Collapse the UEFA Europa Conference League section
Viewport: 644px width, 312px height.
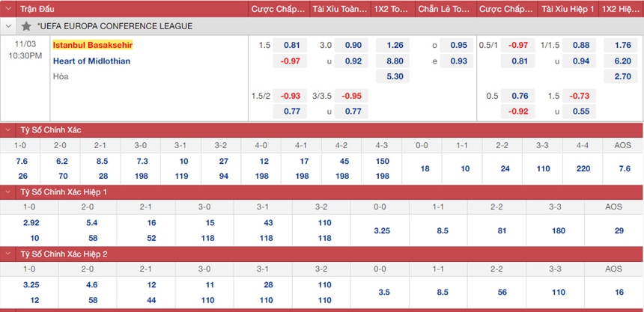tap(8, 26)
